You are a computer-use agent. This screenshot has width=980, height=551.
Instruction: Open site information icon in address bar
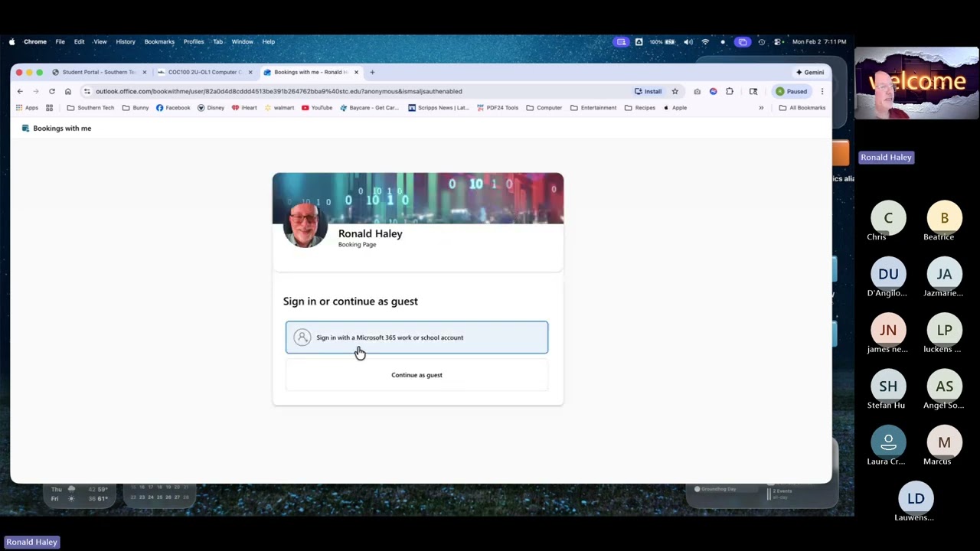(87, 91)
